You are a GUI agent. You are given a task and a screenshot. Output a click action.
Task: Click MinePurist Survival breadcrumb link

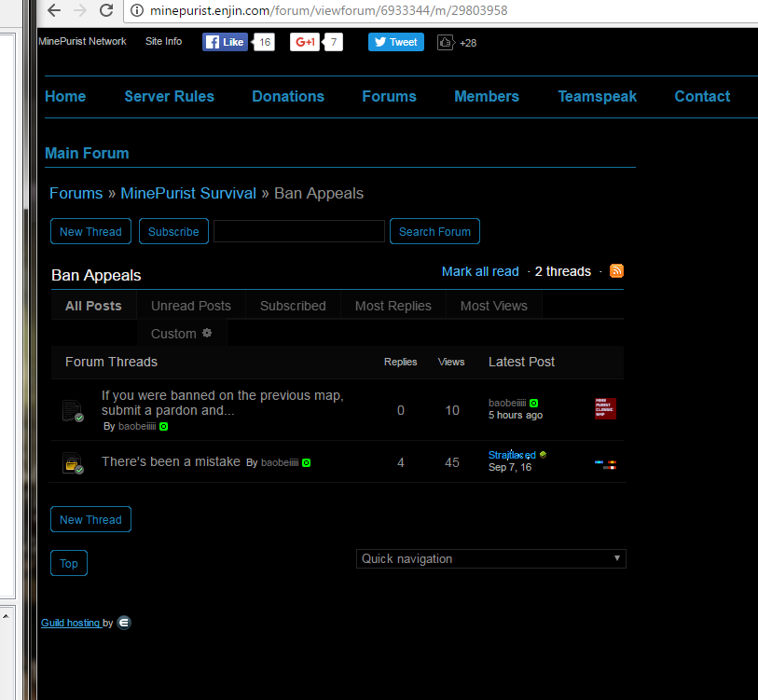[x=188, y=193]
